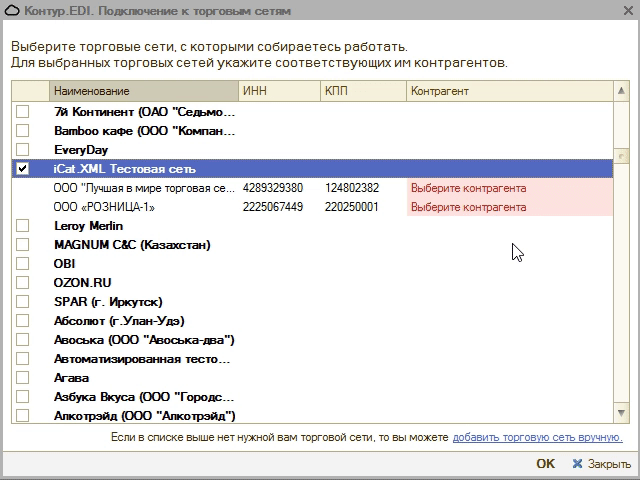Click ИНН value 4289329380
The height and width of the screenshot is (480, 640).
273,188
